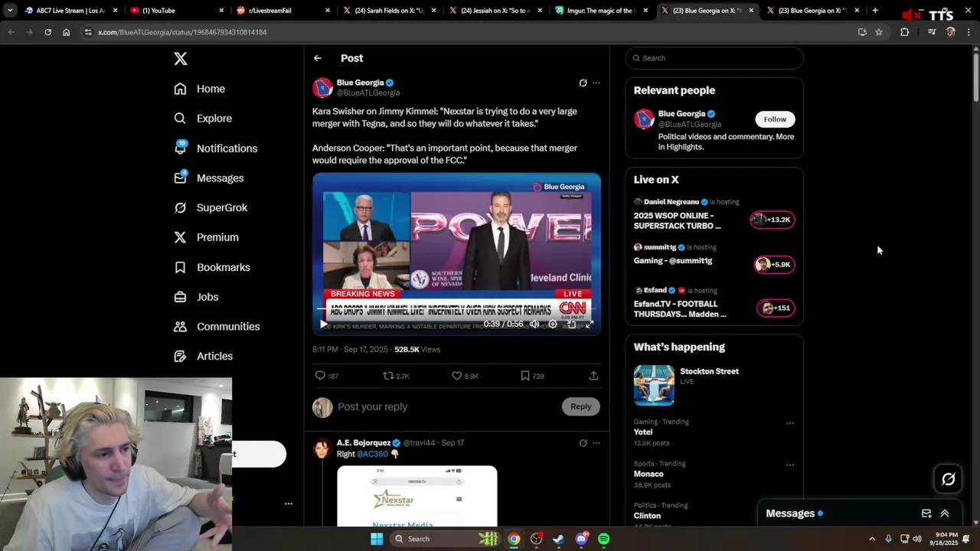Image resolution: width=980 pixels, height=551 pixels.
Task: Mute the video volume
Action: click(534, 324)
